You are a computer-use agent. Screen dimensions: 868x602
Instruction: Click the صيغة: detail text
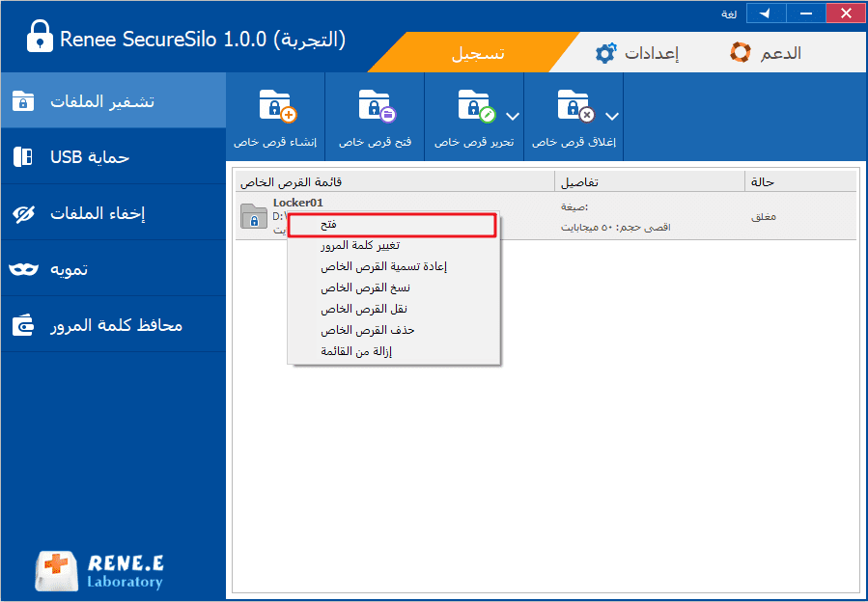coord(574,206)
